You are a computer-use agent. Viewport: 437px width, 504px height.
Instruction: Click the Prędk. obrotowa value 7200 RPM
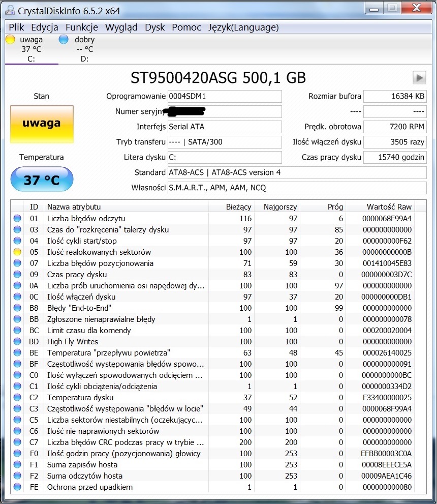tap(395, 127)
